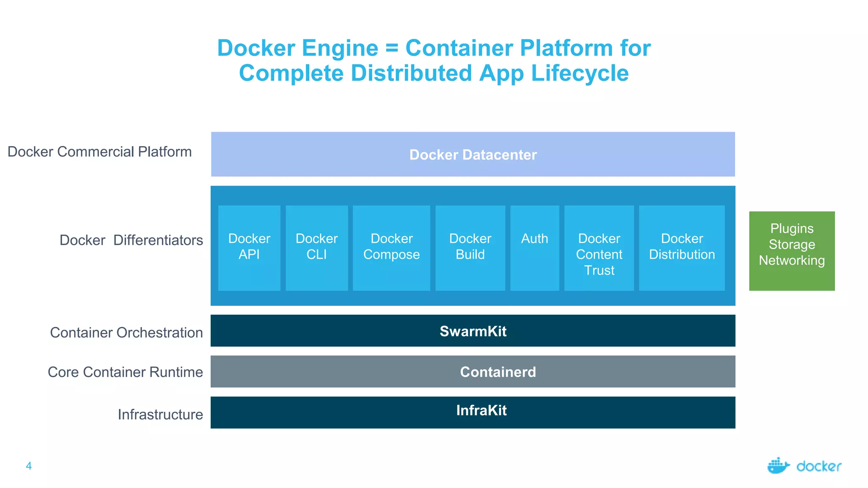Click the Containerd layer bar
Image resolution: width=868 pixels, height=488 pixels.
coord(473,372)
